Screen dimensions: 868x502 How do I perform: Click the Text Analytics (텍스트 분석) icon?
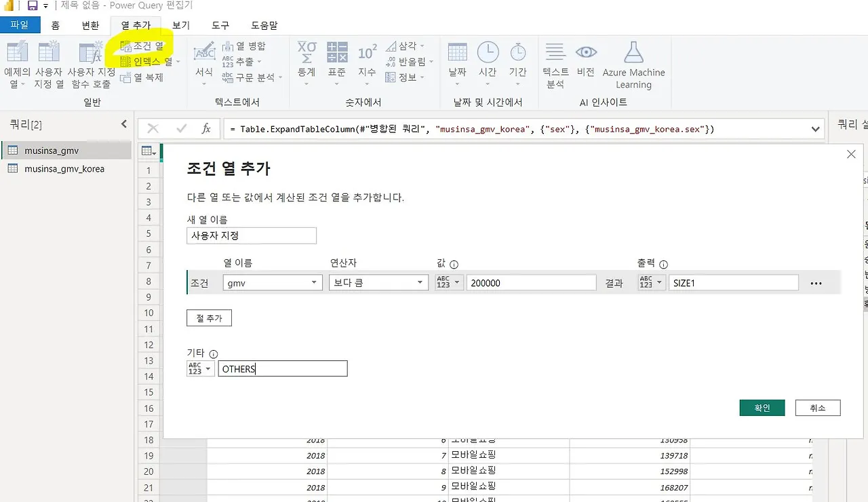[555, 52]
